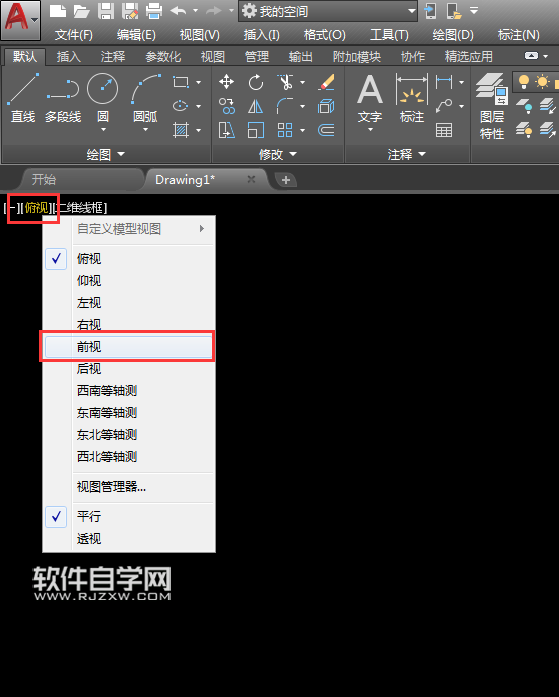Viewport: 559px width, 697px height.
Task: Select the Mirror tool icon
Action: [x=256, y=106]
